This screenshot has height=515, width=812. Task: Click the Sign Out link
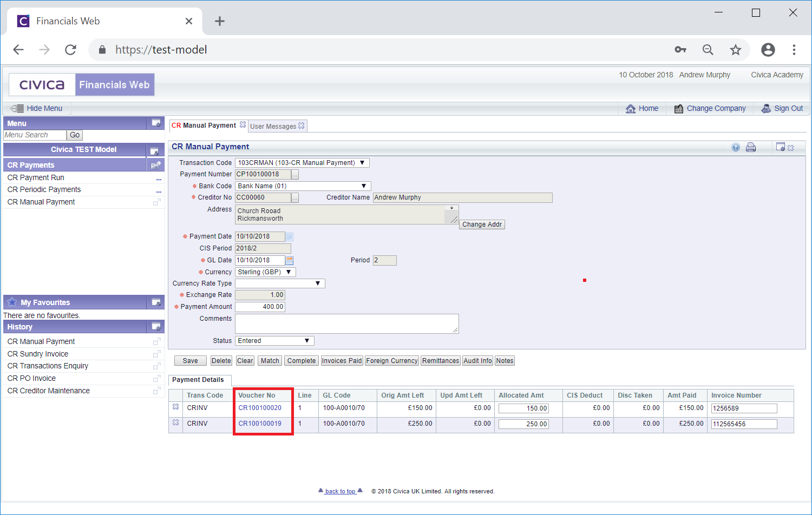(x=782, y=108)
